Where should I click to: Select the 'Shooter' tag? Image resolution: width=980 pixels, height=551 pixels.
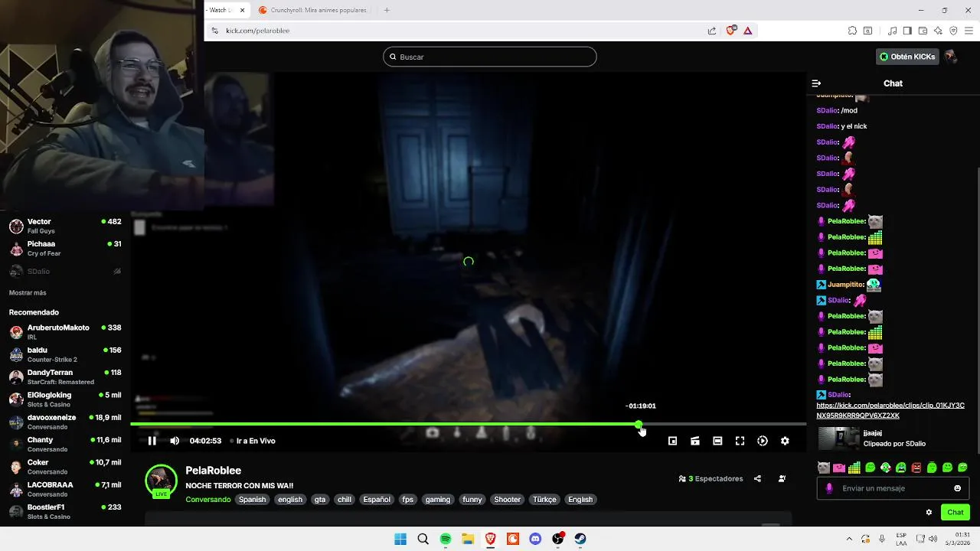click(507, 500)
